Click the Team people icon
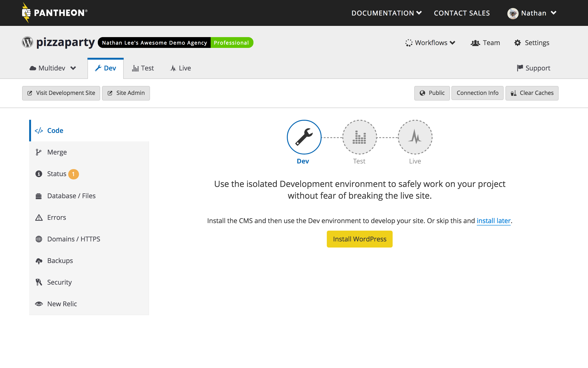Image resolution: width=588 pixels, height=368 pixels. coord(475,43)
